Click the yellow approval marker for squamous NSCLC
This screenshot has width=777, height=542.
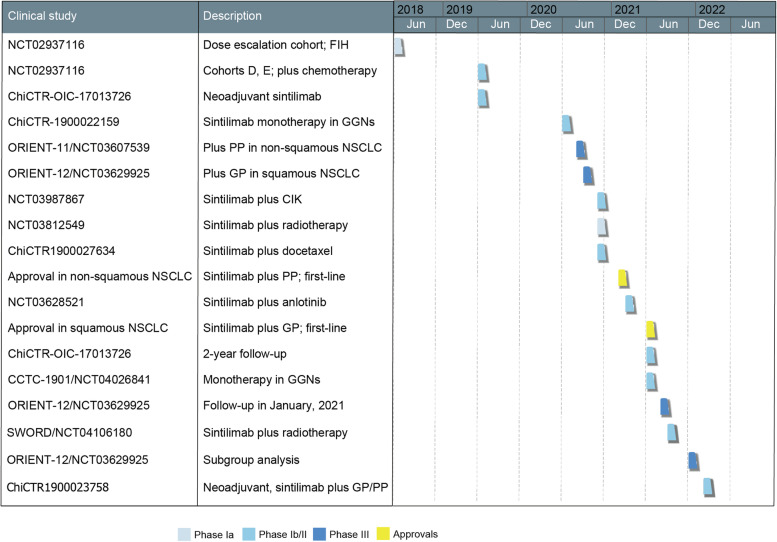[x=651, y=330]
